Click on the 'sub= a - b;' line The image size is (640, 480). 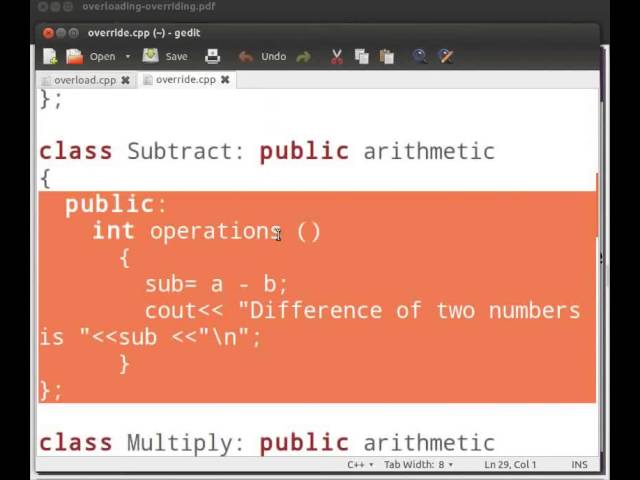216,284
